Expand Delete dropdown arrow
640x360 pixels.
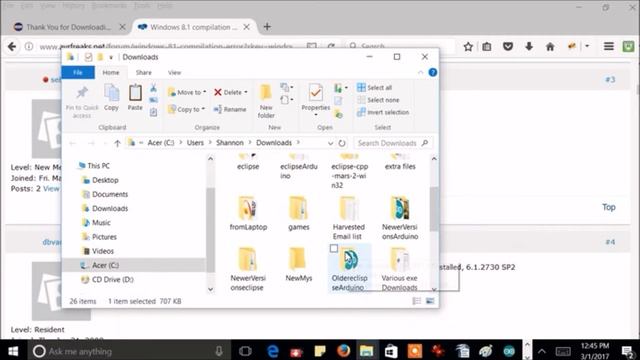(246, 92)
